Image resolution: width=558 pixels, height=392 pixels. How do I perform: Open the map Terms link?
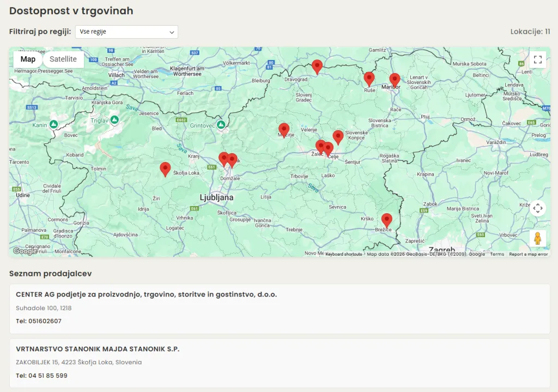pos(496,254)
